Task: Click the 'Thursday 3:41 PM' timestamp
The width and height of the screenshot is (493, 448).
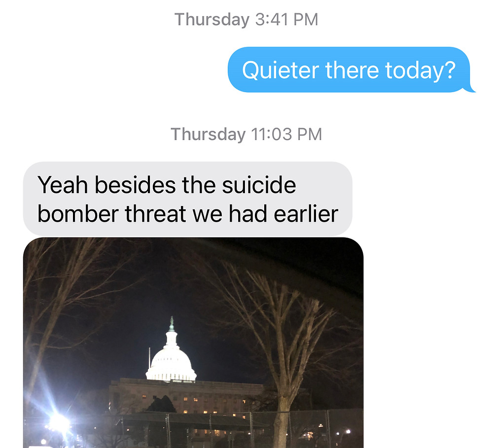Action: [246, 19]
